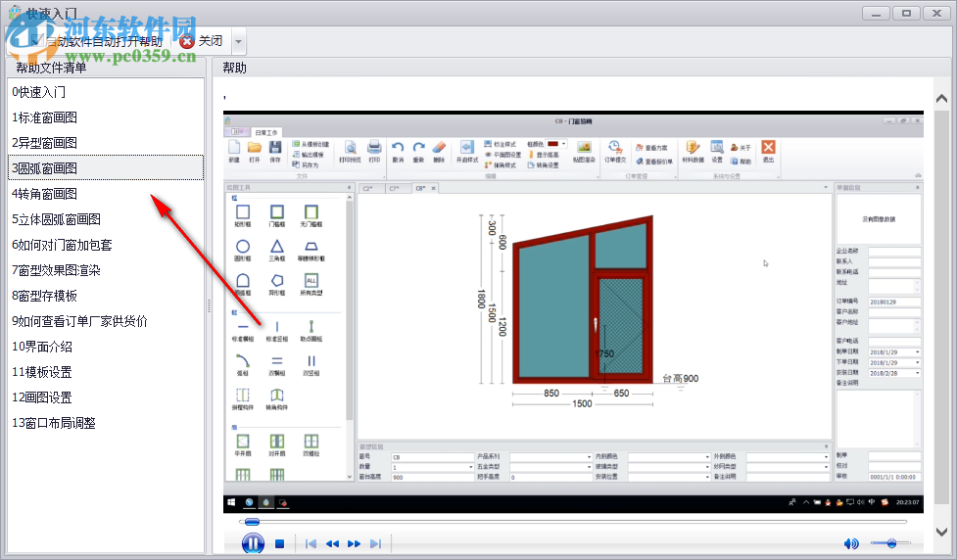957x560 pixels.
Task: Click the 关闭 button
Action: coord(201,41)
